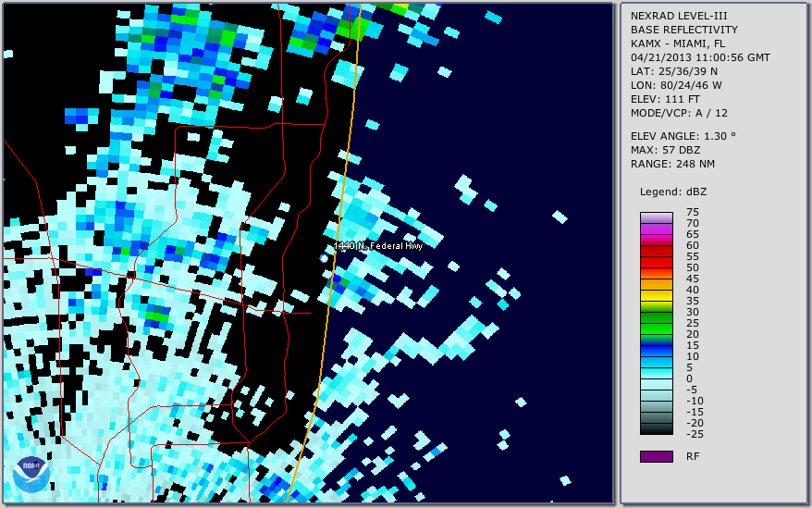Click the KAMX - MIAMI, FL station text
The width and height of the screenshot is (812, 508).
point(678,43)
